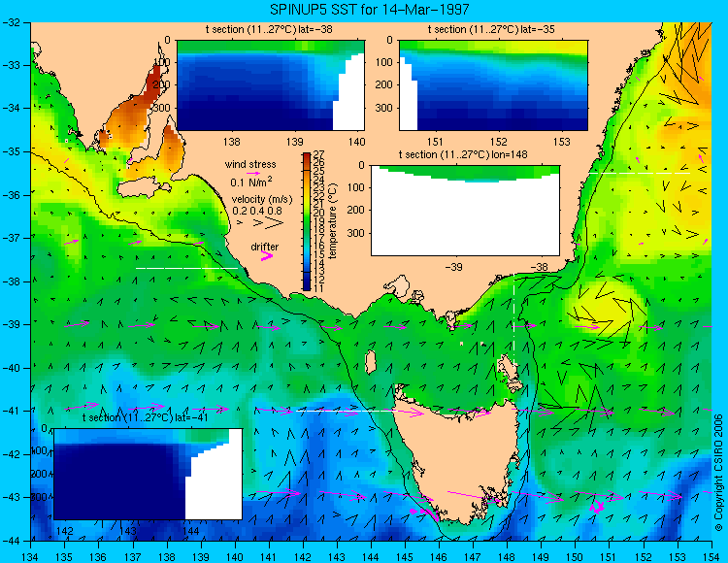The height and width of the screenshot is (563, 728).
Task: Click the 't section (11..27°C) lon=148' heading
Action: point(463,154)
